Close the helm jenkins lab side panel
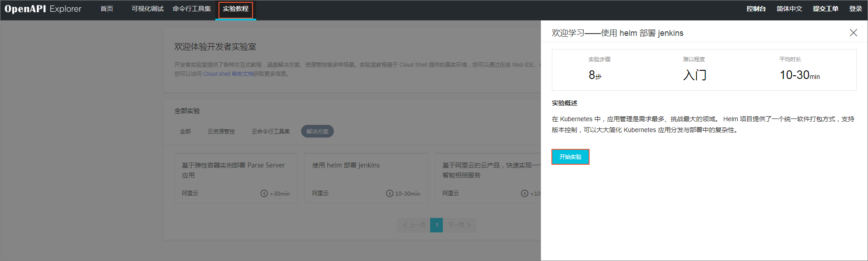Screen dimensions: 868x261 (853, 33)
